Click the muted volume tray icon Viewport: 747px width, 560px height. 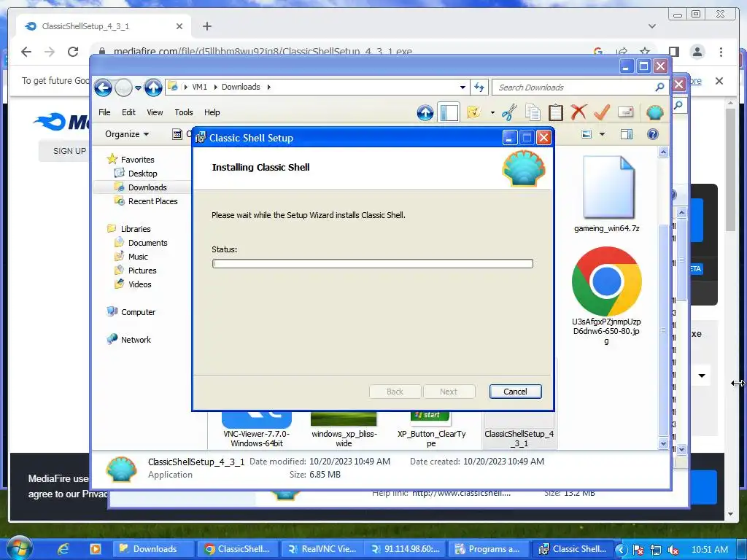point(673,550)
